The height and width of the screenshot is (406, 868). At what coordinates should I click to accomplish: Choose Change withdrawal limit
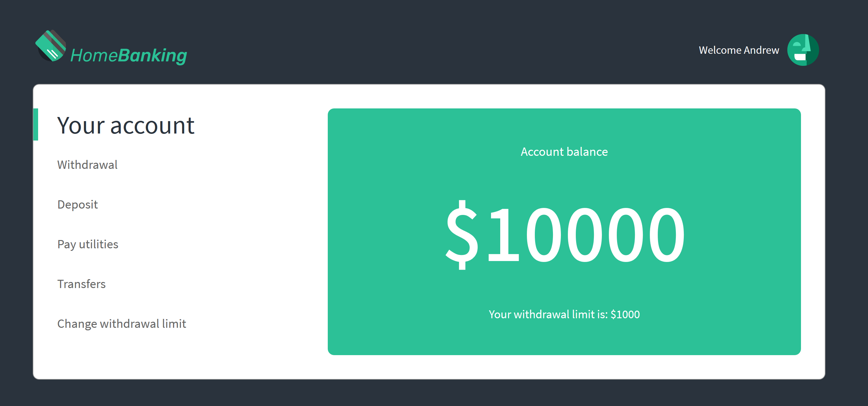(x=121, y=324)
